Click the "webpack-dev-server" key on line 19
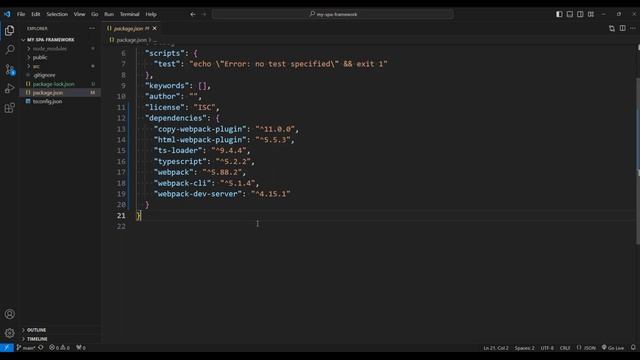 point(198,194)
